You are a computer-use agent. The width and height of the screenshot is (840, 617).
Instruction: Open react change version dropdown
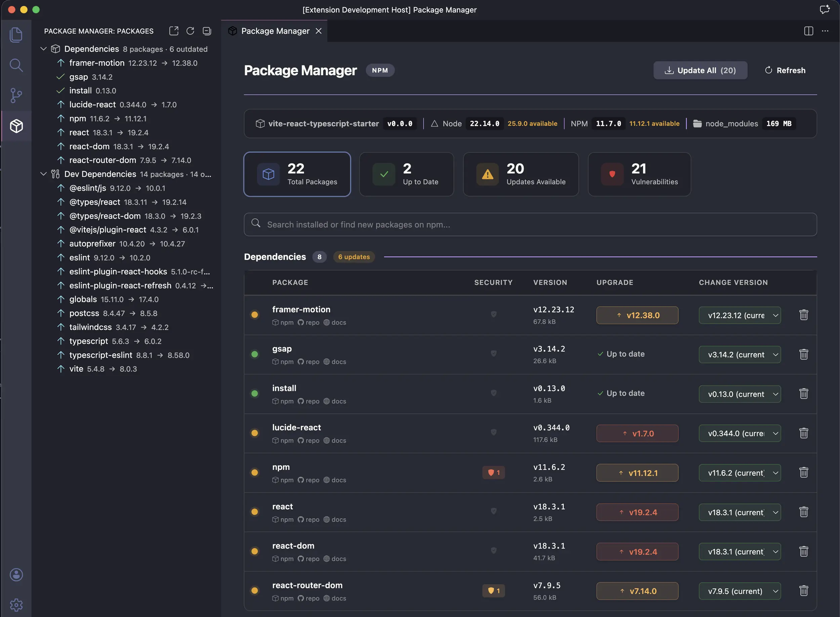[x=740, y=512]
